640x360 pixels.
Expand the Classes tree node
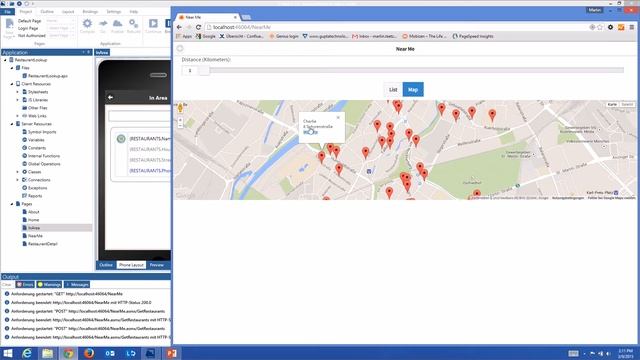pyautogui.click(x=18, y=172)
